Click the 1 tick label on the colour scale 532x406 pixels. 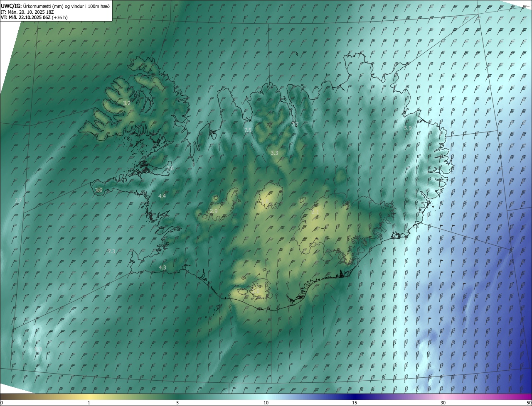point(89,403)
